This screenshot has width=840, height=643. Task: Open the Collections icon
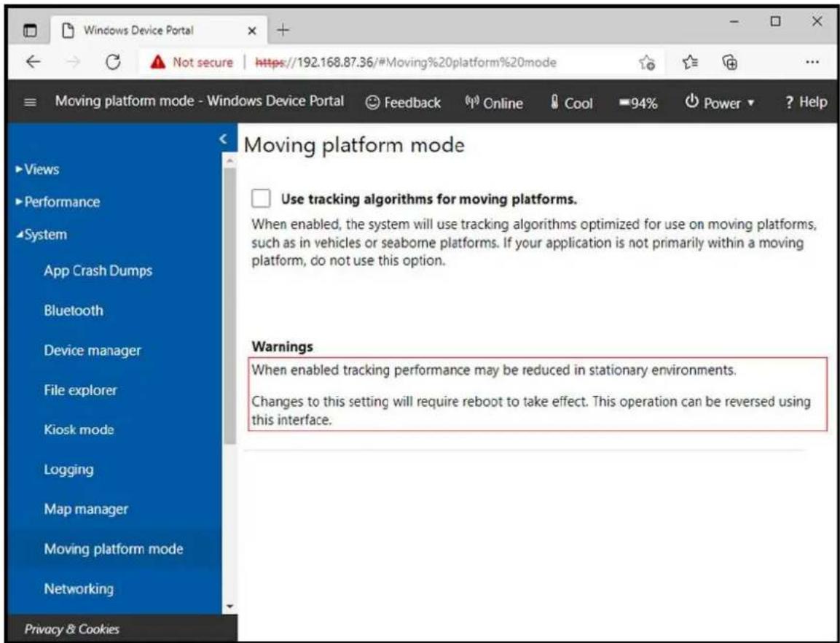730,62
